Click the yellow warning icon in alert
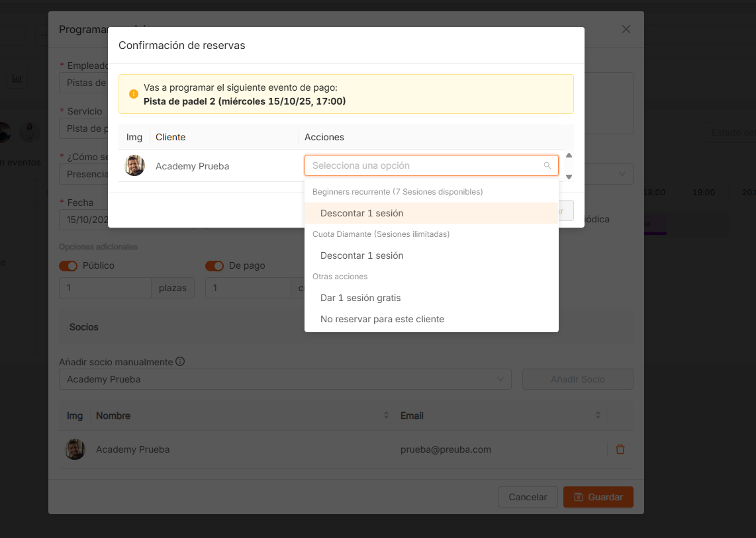 click(x=134, y=94)
